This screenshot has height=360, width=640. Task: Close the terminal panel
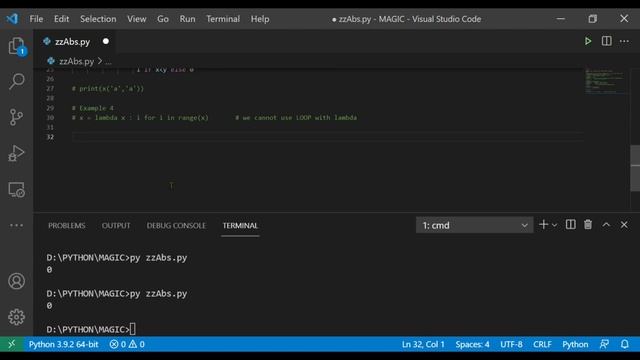point(624,224)
